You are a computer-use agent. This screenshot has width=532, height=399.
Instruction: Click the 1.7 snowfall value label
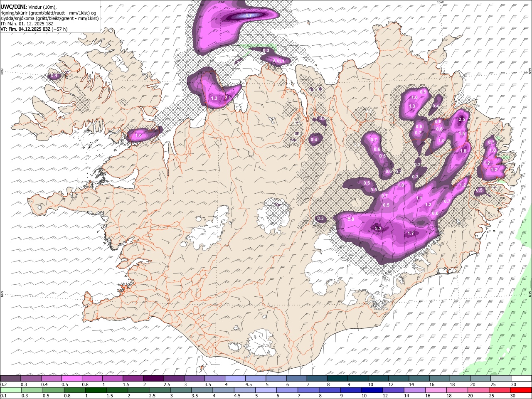point(411,234)
